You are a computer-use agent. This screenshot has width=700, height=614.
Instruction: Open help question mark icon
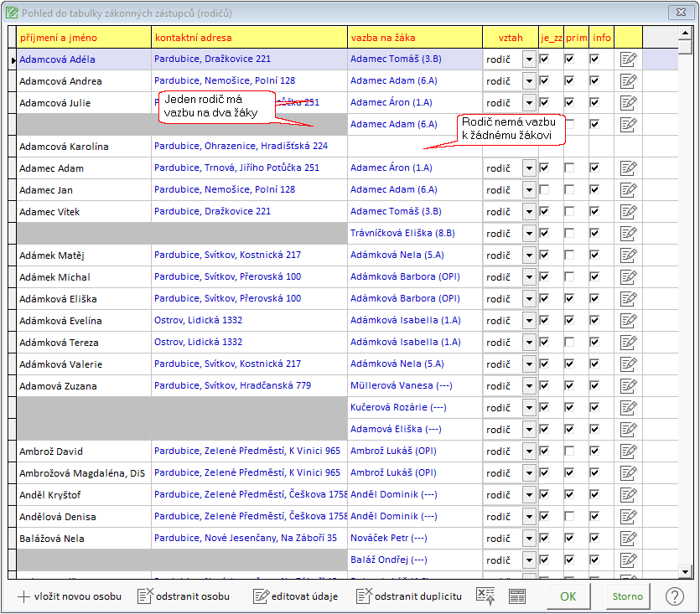pos(674,596)
